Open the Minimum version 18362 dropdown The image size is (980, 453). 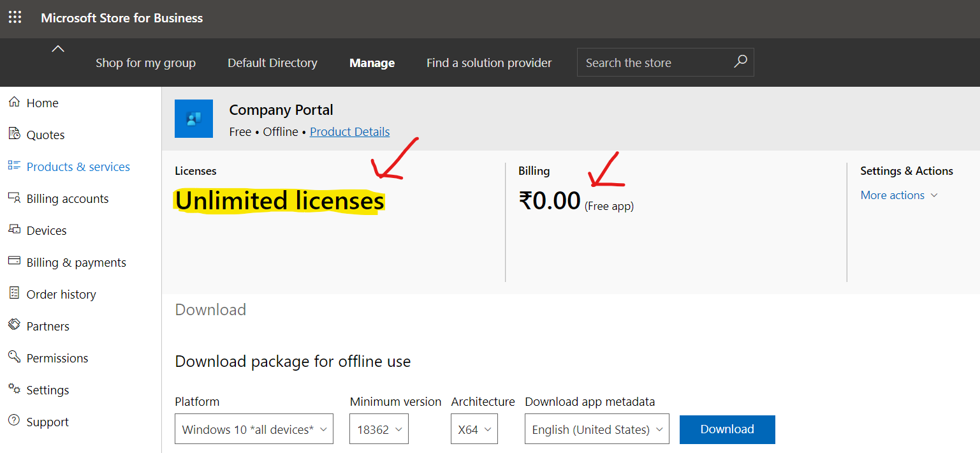point(379,429)
